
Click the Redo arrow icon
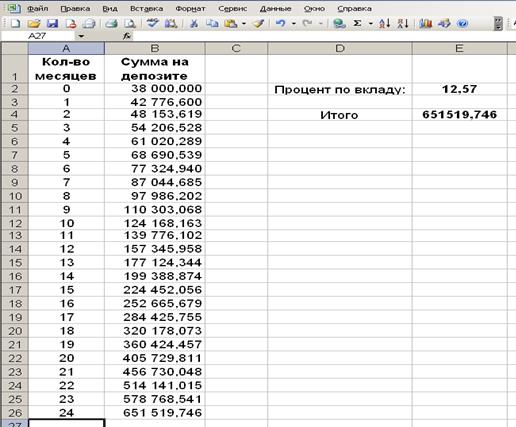pyautogui.click(x=308, y=24)
